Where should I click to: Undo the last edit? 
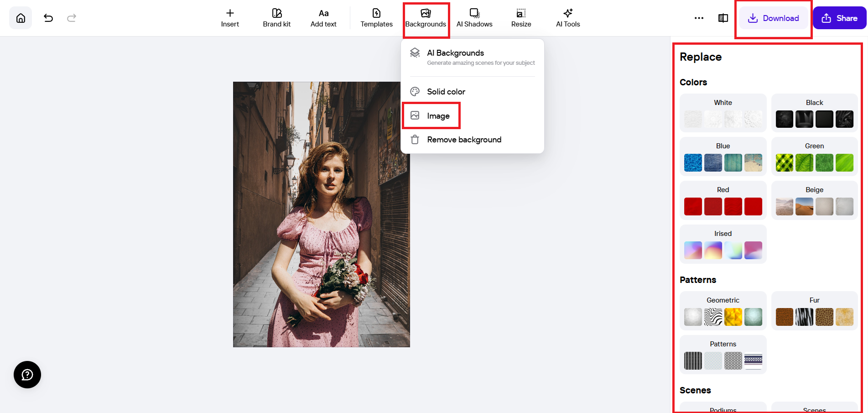point(48,18)
